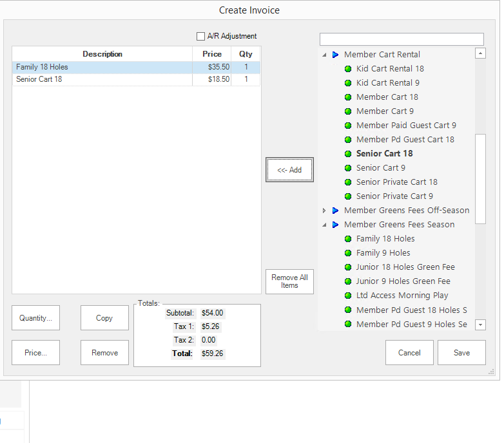Click green icon beside Ltd Access Morning Play
This screenshot has width=504, height=443.
tap(348, 296)
